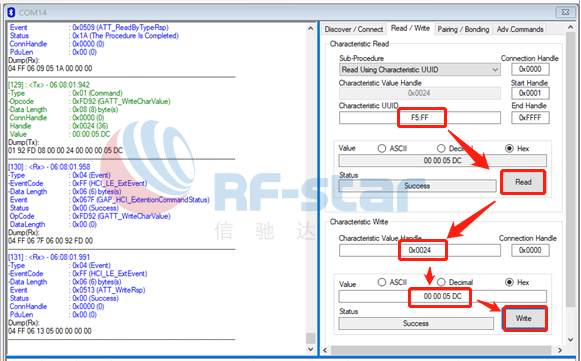The image size is (581, 361).
Task: Click the log panel scroll up arrow
Action: [x=311, y=29]
